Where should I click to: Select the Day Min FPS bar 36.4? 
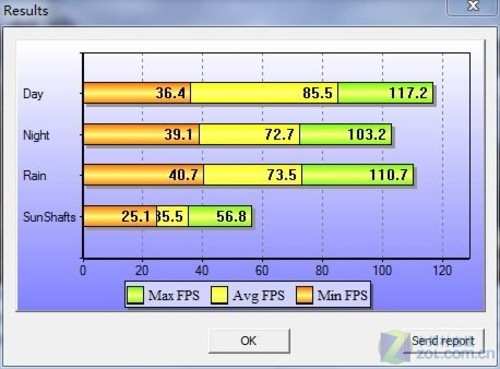(x=137, y=93)
